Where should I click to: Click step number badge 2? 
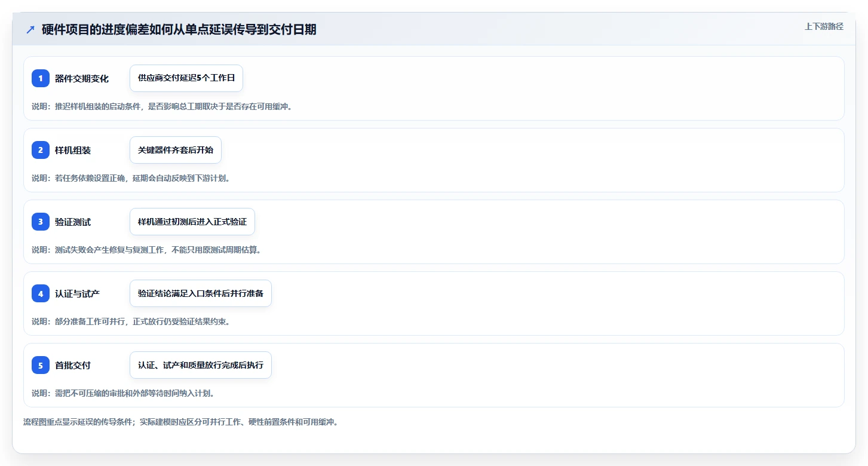(41, 150)
